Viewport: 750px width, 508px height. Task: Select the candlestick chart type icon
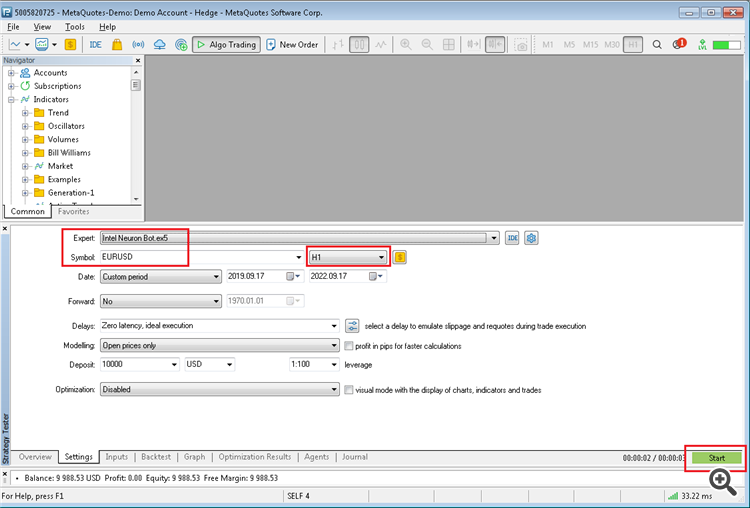coord(359,44)
